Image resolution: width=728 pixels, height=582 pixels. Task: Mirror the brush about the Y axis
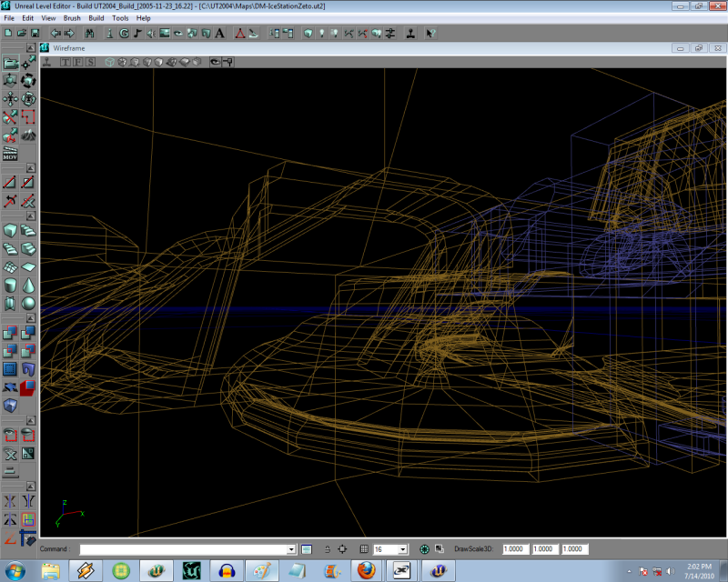pos(28,501)
